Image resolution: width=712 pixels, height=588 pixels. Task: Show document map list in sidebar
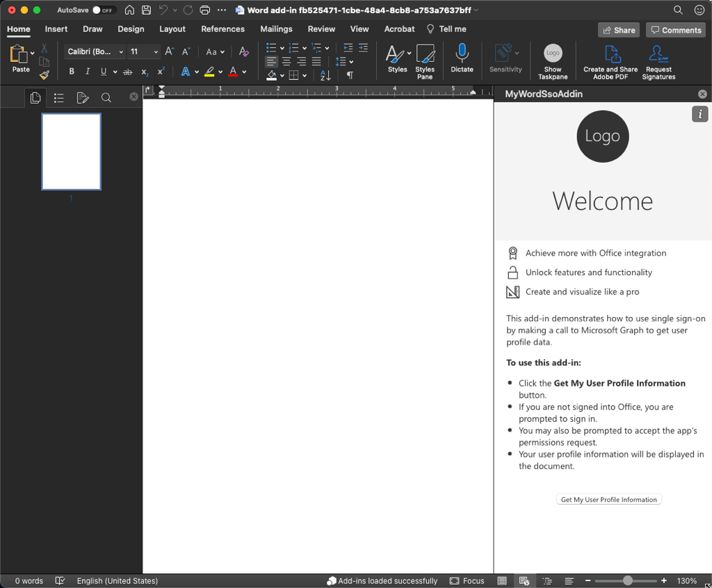58,97
